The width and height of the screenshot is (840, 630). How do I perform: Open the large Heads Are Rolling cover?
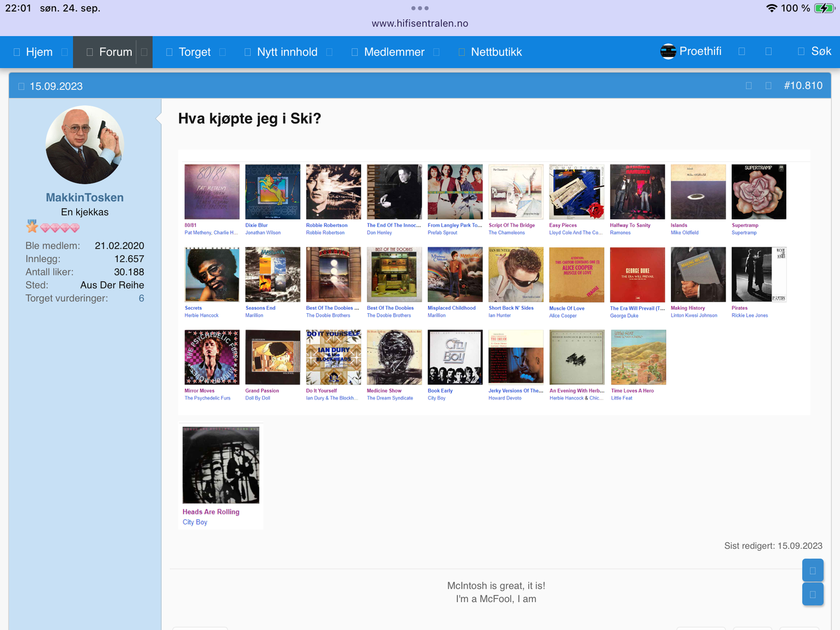coord(221,465)
